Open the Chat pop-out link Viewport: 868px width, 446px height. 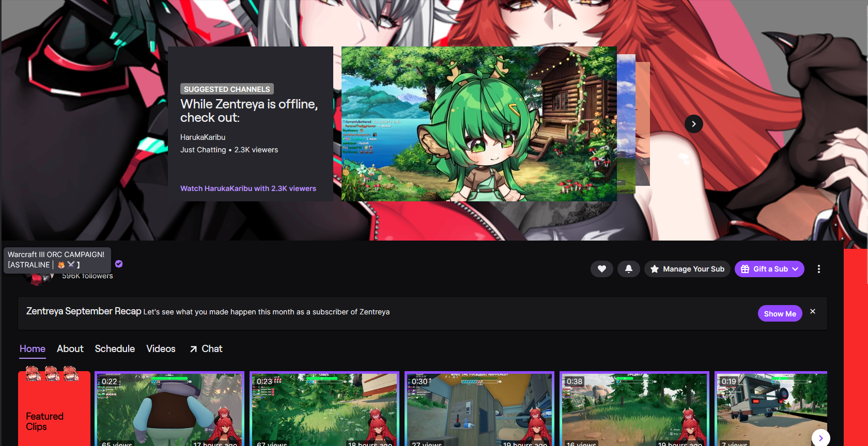pyautogui.click(x=206, y=349)
